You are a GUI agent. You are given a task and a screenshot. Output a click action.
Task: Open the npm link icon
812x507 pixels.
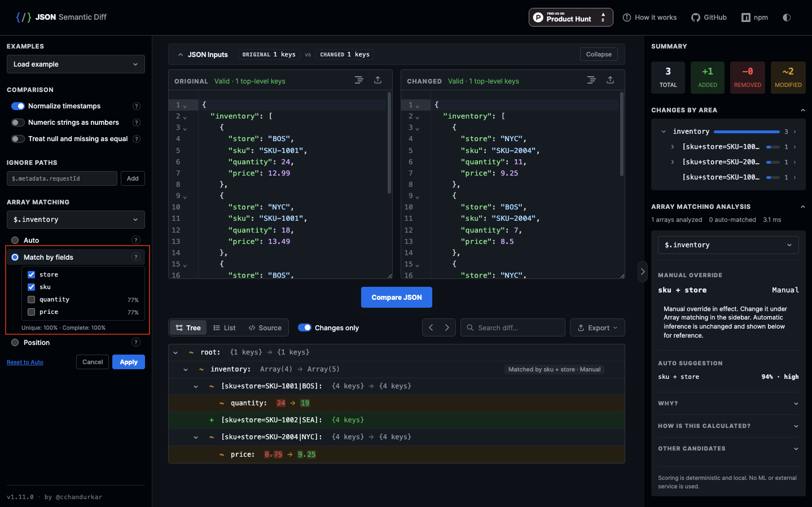pyautogui.click(x=746, y=18)
